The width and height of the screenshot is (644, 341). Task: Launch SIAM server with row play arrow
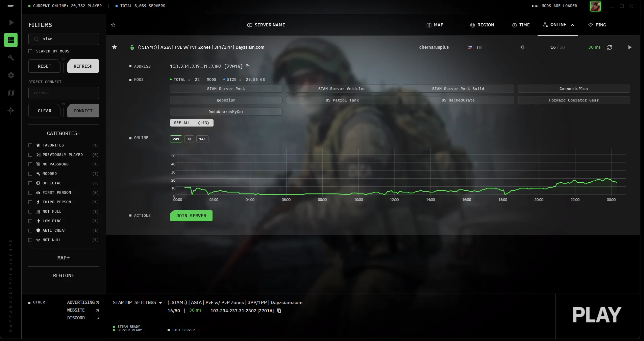pos(630,47)
